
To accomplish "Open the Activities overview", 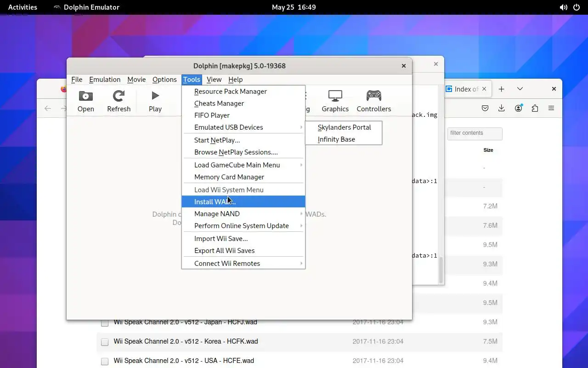I will click(23, 7).
